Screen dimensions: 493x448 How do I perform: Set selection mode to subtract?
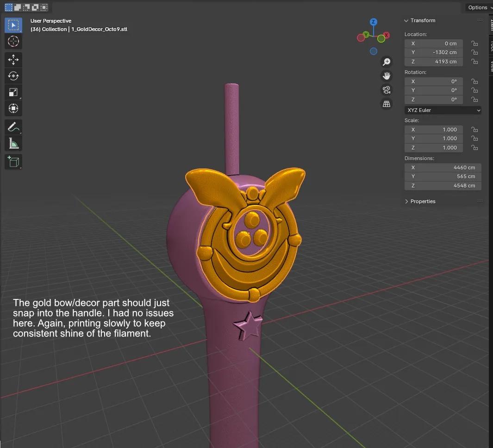pos(26,7)
